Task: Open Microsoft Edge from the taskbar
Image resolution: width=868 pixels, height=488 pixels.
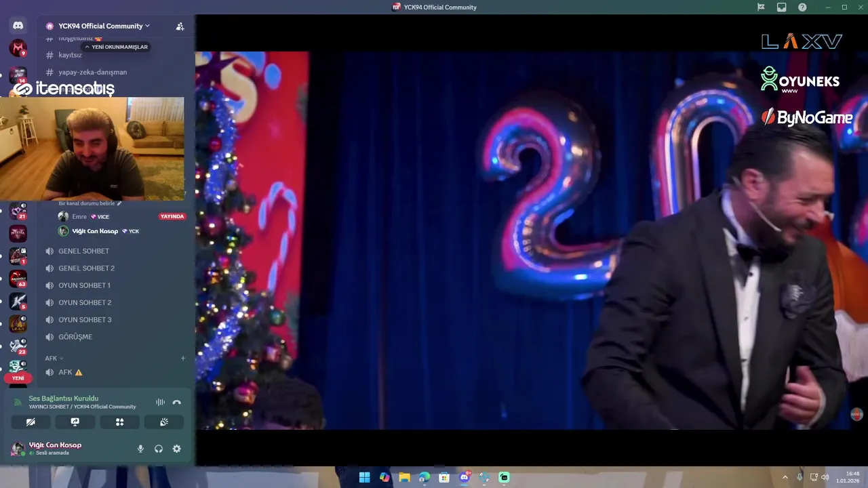Action: [424, 477]
